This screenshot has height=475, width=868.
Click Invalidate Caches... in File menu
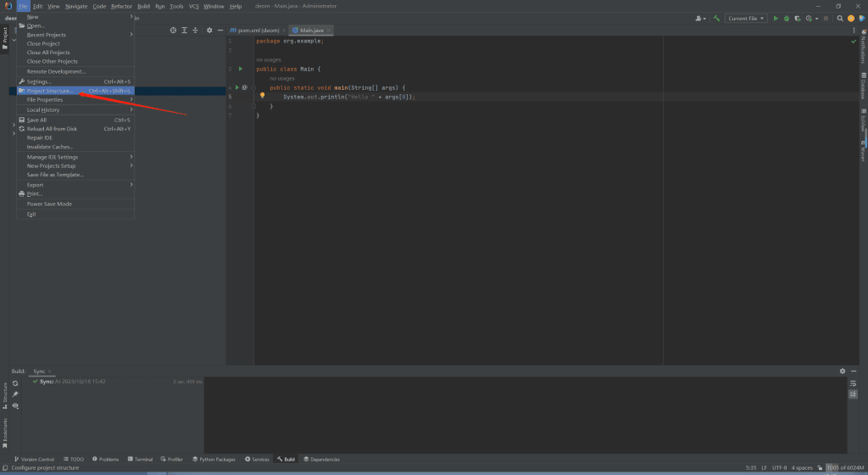[50, 147]
